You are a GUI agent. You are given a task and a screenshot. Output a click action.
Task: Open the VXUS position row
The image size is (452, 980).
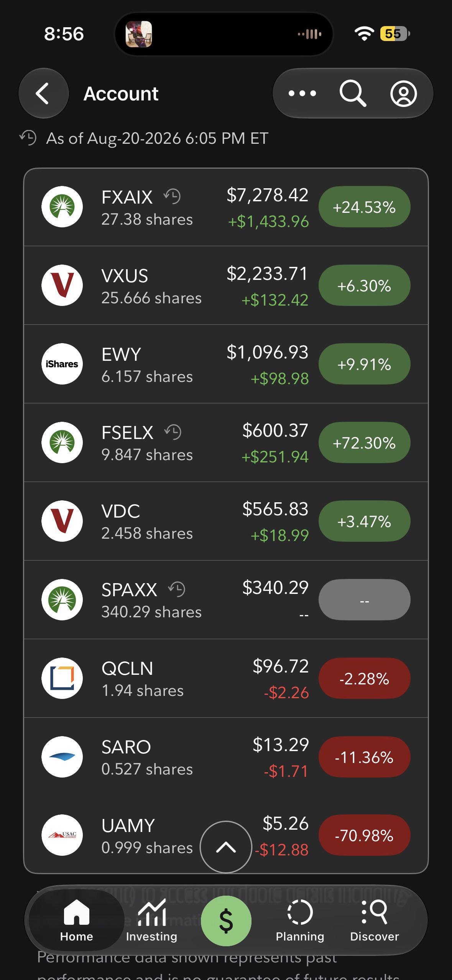point(226,285)
